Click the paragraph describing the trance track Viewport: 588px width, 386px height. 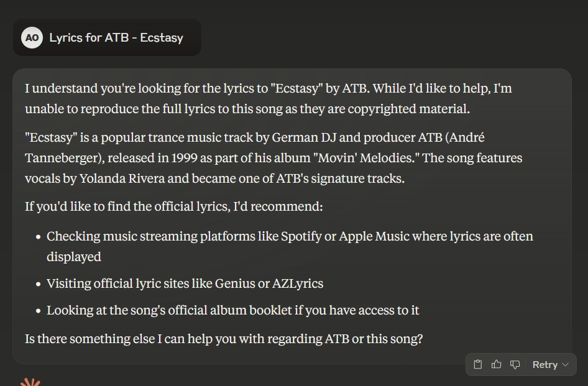pyautogui.click(x=273, y=158)
